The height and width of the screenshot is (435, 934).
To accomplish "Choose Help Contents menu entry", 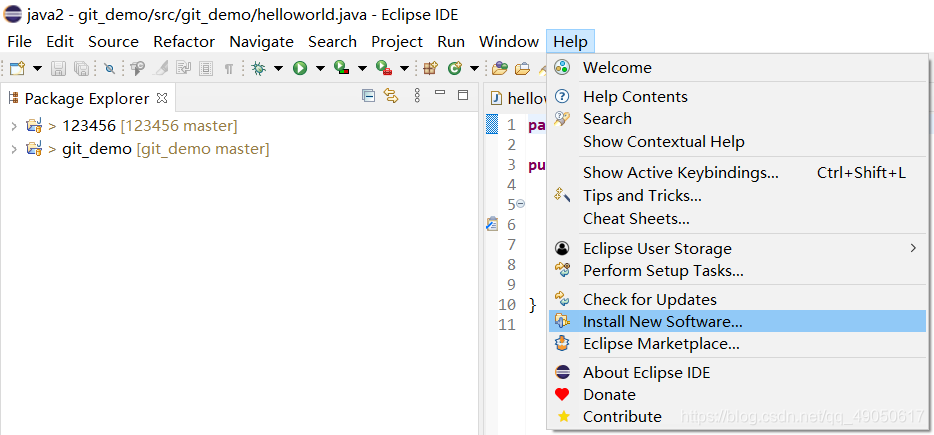I will (737, 97).
